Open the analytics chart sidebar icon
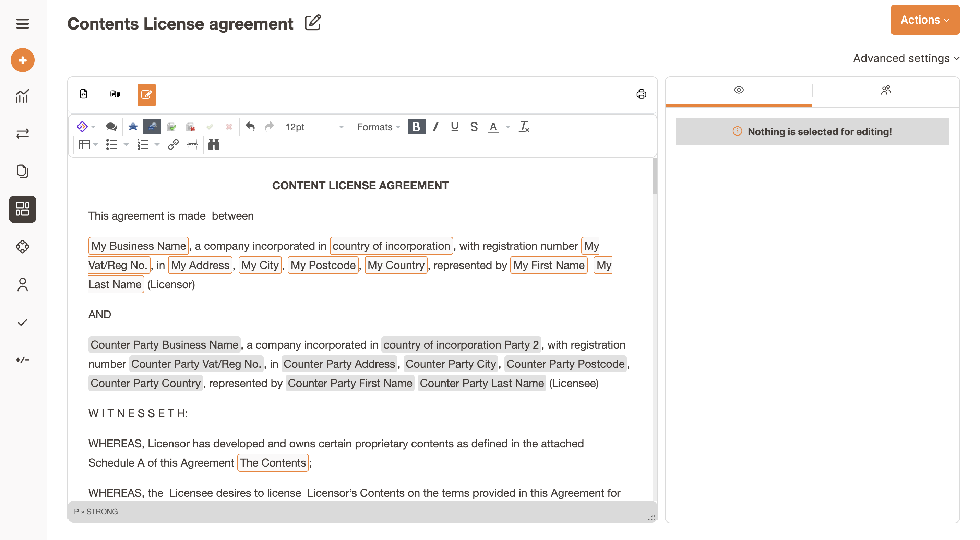980x540 pixels. [22, 96]
